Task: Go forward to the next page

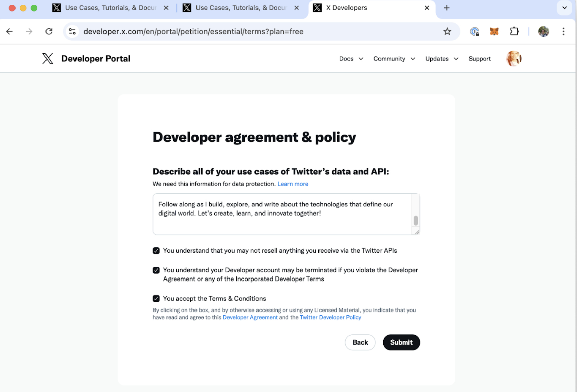Action: pyautogui.click(x=29, y=31)
